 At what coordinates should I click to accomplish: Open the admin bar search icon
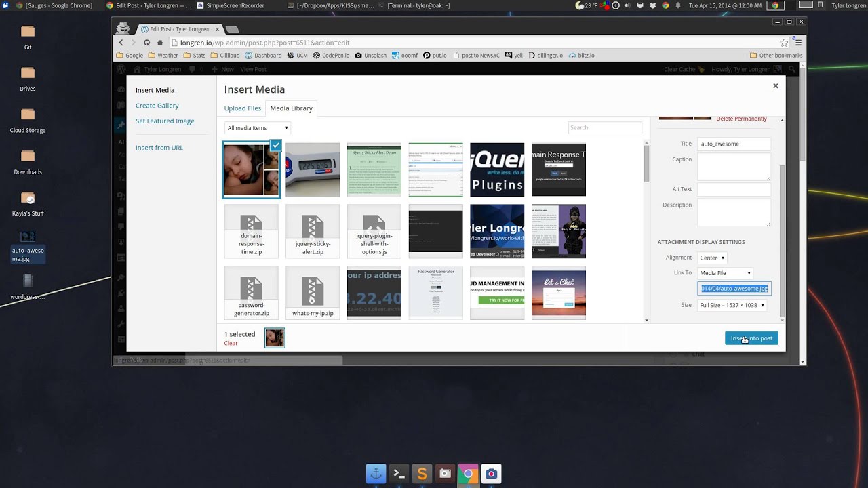pos(792,69)
